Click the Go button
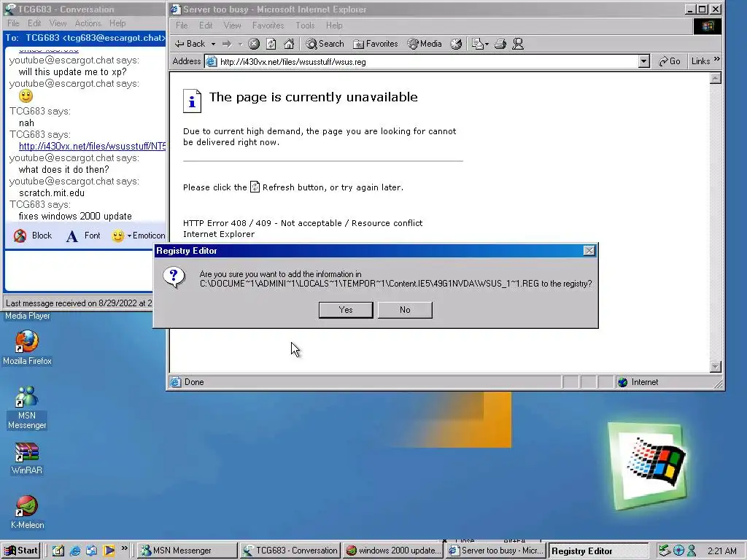This screenshot has height=560, width=747. [x=670, y=61]
